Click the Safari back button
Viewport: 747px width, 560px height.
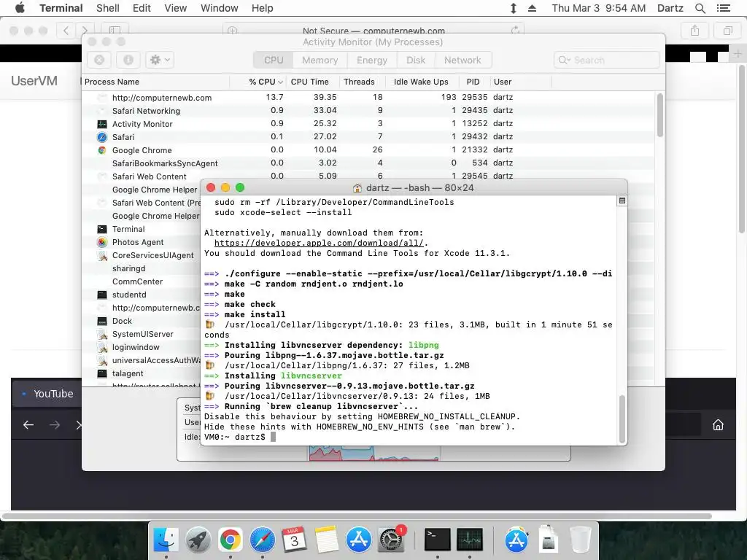point(66,31)
